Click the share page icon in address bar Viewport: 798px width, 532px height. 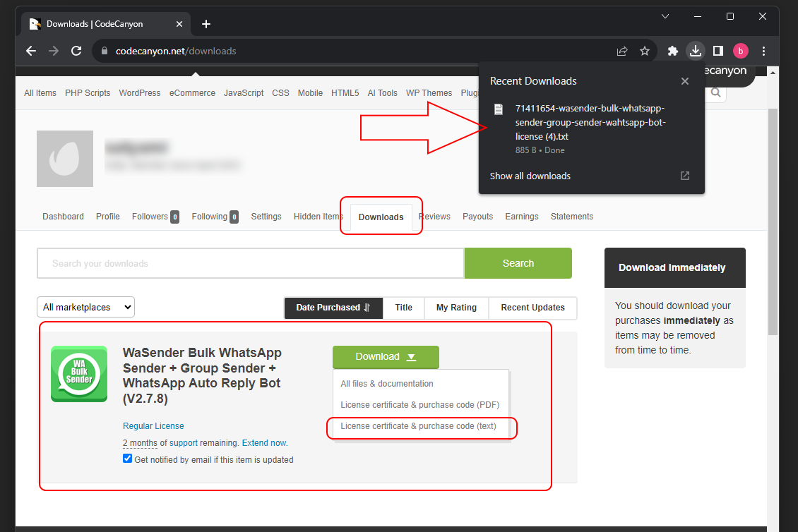point(622,51)
